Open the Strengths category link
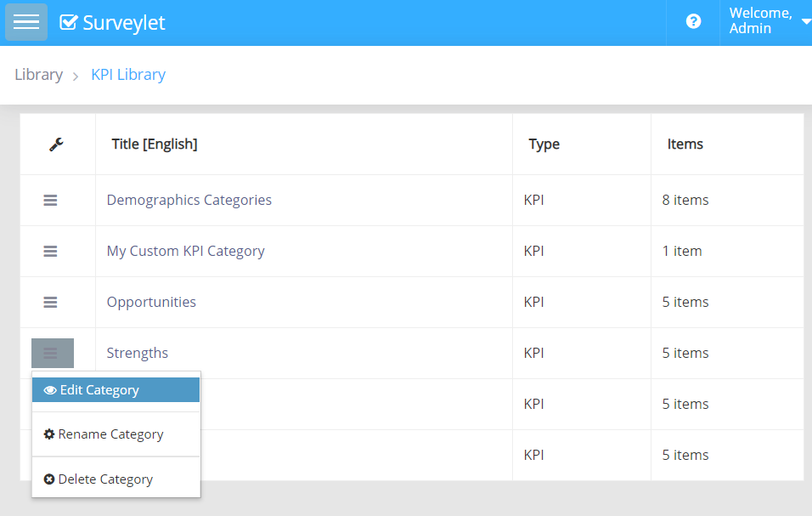 (137, 353)
